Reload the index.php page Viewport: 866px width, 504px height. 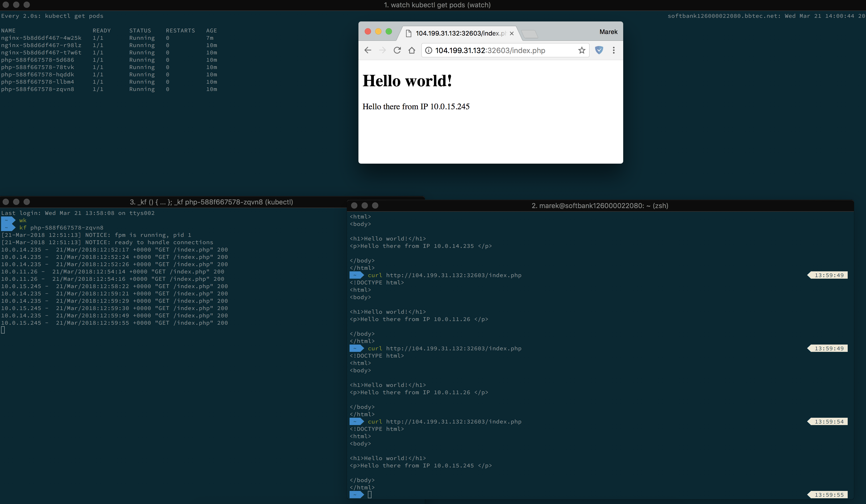tap(397, 50)
